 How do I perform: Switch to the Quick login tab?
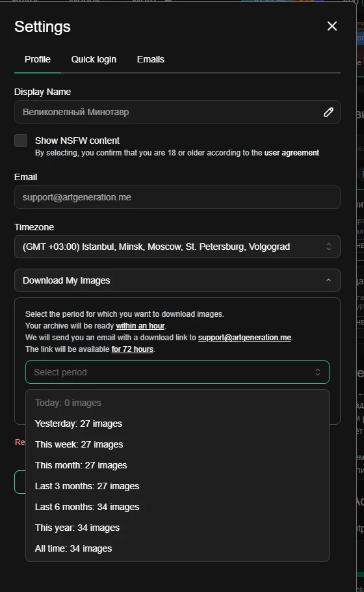tap(94, 59)
